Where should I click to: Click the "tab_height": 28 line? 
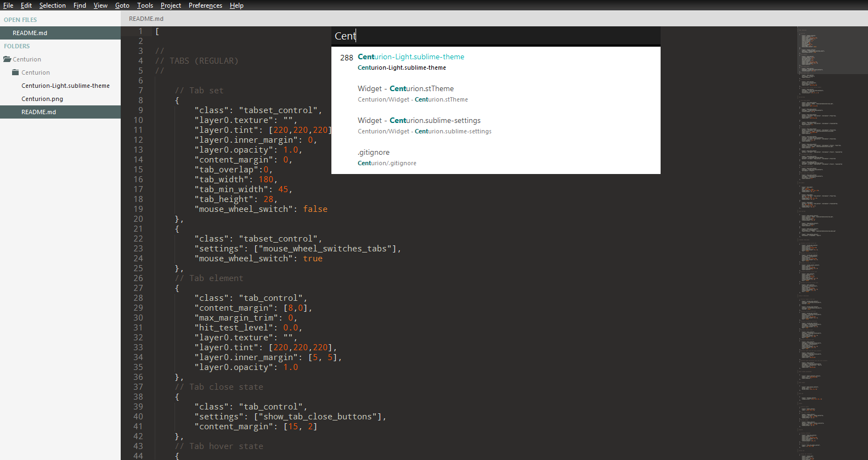[x=236, y=199]
